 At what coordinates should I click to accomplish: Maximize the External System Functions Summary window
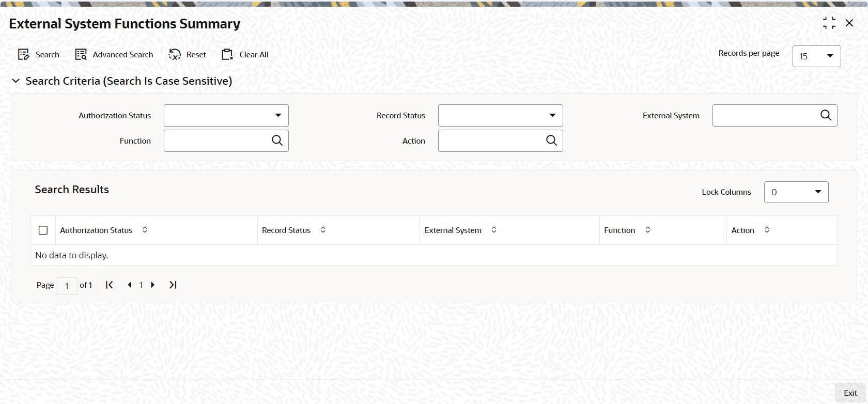click(x=829, y=23)
